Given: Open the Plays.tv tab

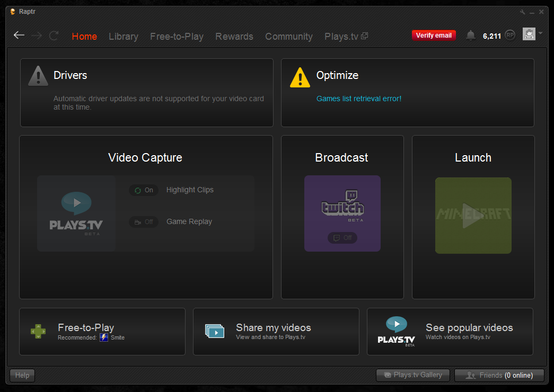Looking at the screenshot, I should click(x=341, y=37).
